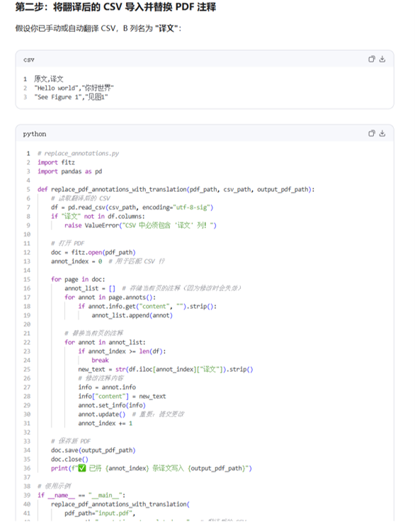The height and width of the screenshot is (522, 420).
Task: Download the csv code block
Action: 382,59
